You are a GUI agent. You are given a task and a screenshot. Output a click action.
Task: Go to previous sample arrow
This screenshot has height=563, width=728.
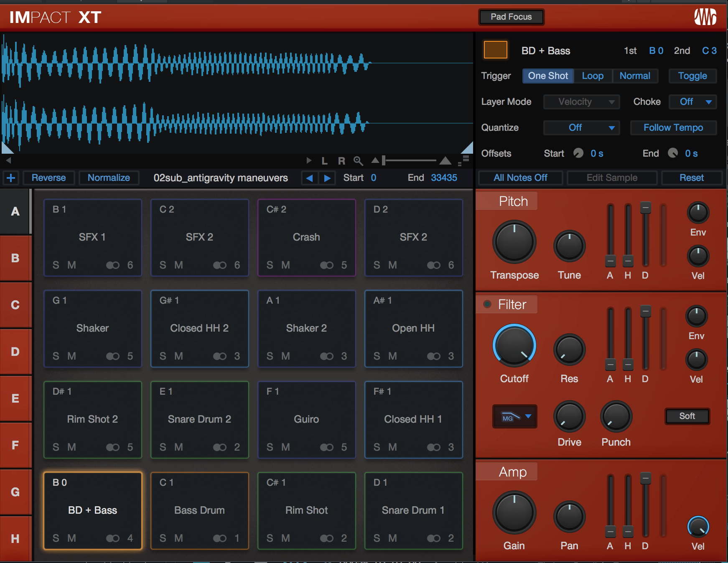click(310, 178)
